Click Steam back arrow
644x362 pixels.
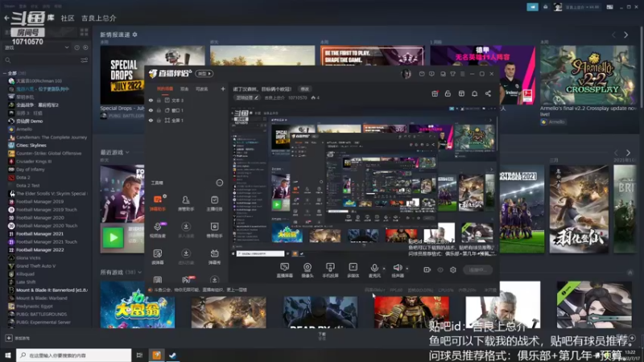click(x=6, y=18)
